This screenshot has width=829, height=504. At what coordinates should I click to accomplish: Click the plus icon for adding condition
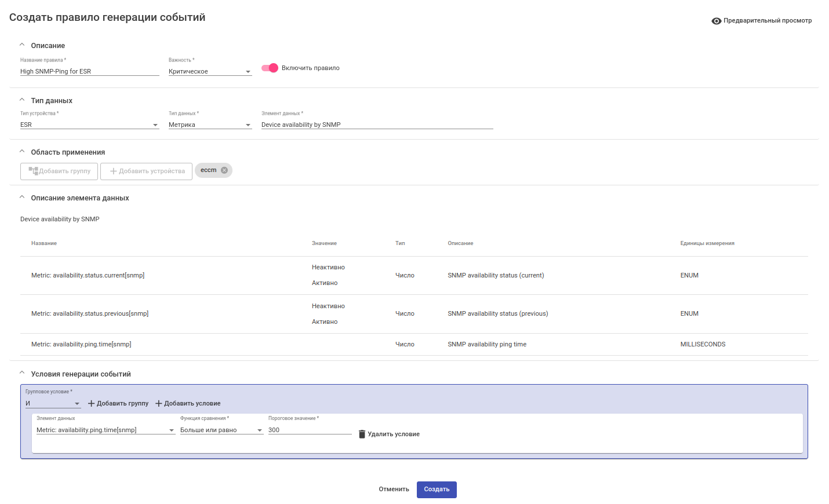[x=159, y=404]
